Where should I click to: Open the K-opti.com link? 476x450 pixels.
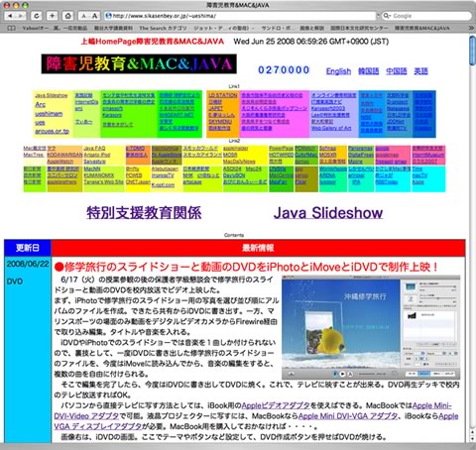[163, 184]
